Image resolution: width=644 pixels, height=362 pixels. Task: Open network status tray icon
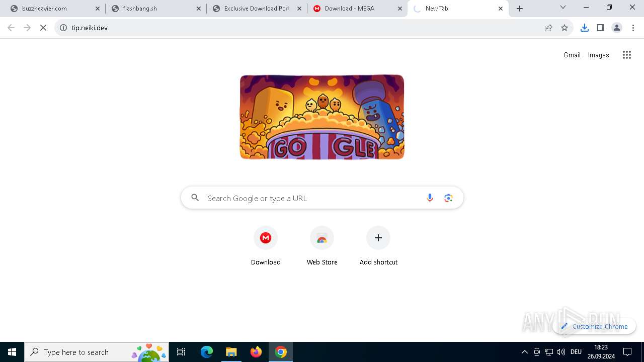pos(549,352)
